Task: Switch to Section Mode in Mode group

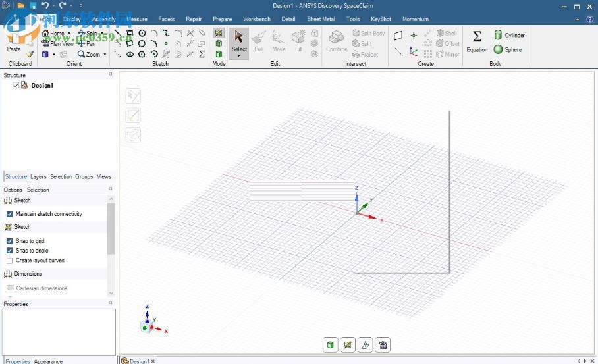Action: coord(219,43)
